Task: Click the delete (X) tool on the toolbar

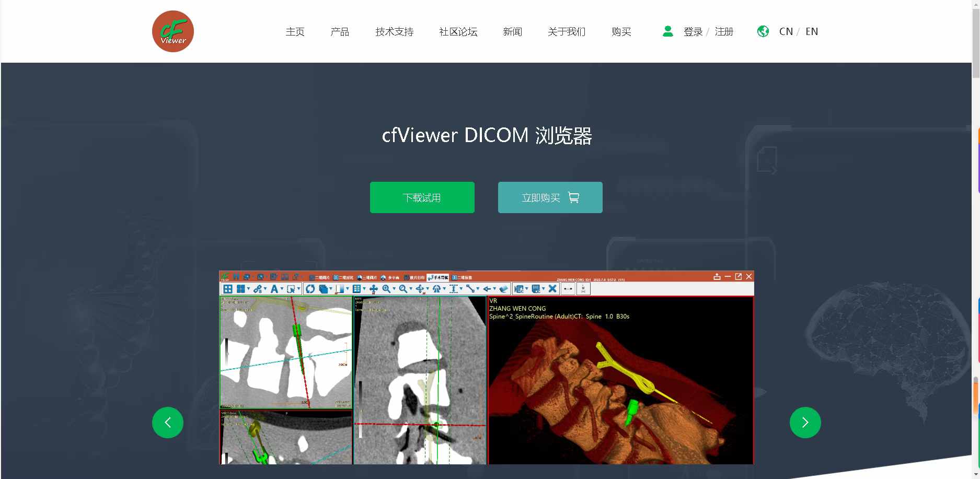Action: (x=552, y=289)
